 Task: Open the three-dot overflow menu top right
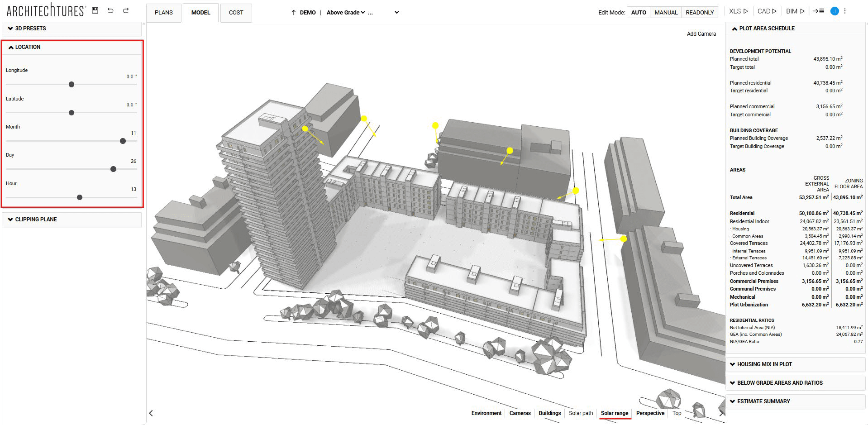point(844,11)
